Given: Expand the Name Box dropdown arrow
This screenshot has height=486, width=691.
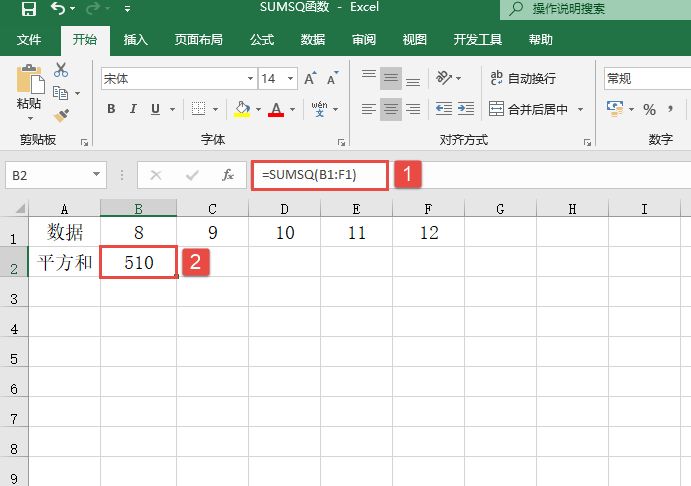Looking at the screenshot, I should [x=97, y=175].
